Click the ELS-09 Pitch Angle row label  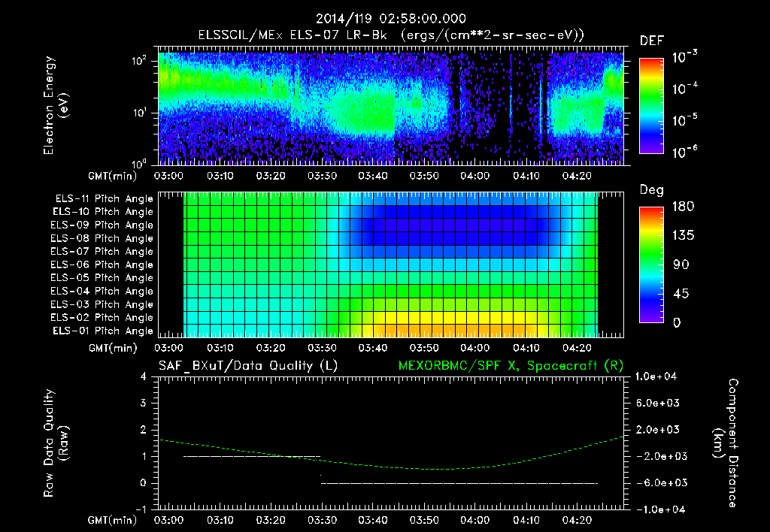pos(102,225)
